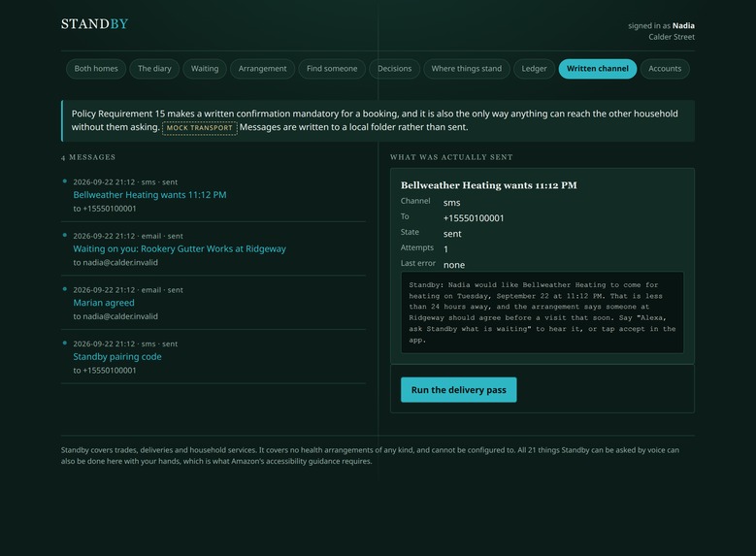Click the sent SMS body text block
Screen dimensions: 756x556
click(x=542, y=312)
